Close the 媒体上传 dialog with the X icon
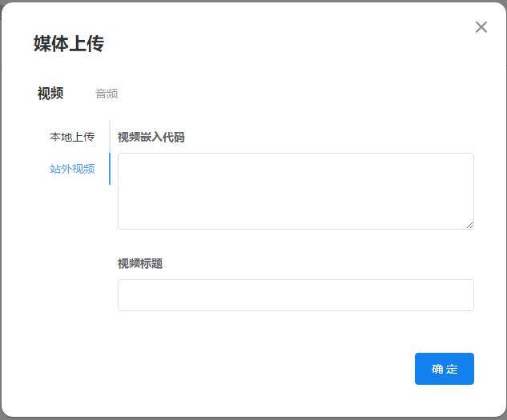 click(x=481, y=27)
